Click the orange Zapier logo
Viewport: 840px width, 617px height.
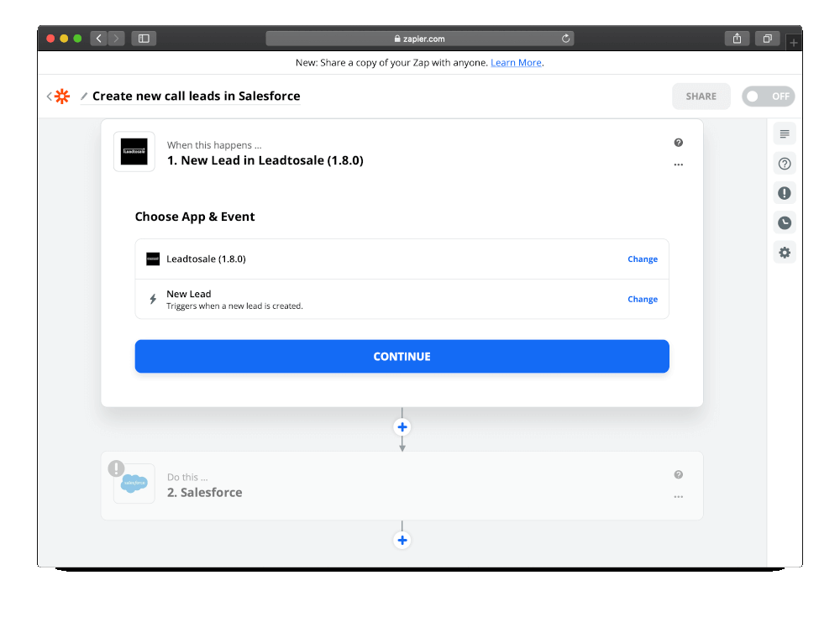pyautogui.click(x=61, y=96)
